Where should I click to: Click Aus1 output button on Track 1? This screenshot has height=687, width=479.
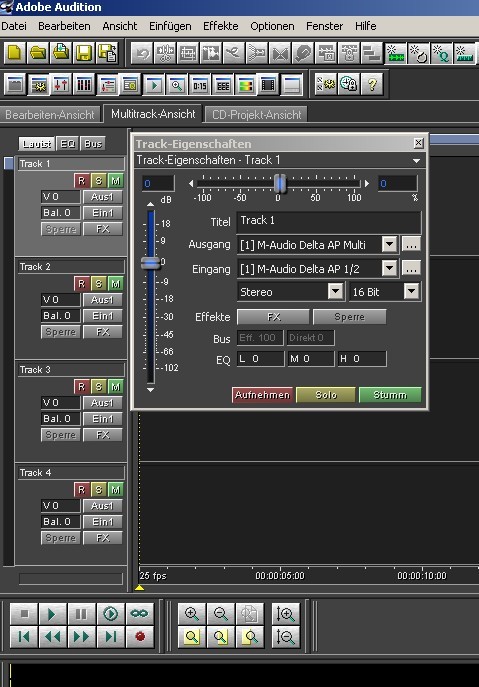pos(103,197)
